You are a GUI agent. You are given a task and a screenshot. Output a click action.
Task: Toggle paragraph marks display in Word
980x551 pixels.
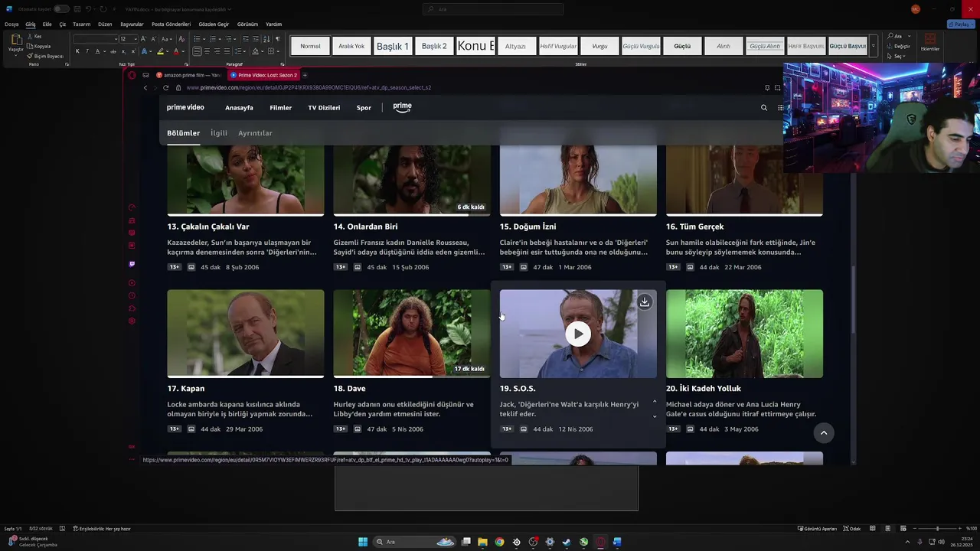277,39
